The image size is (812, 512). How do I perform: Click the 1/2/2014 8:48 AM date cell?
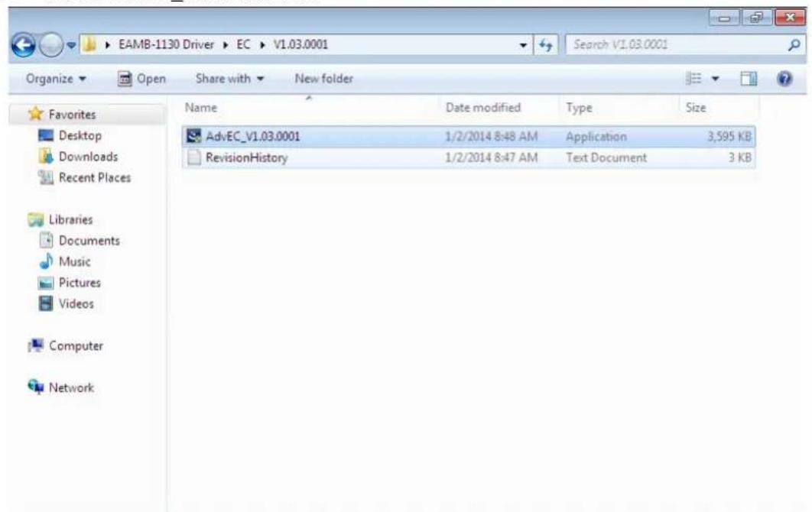point(492,137)
